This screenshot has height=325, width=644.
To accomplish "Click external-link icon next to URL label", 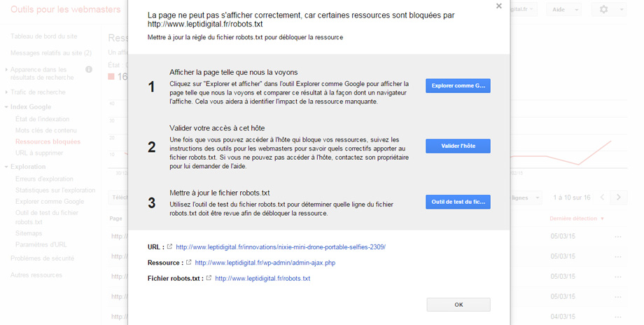I will tap(169, 247).
